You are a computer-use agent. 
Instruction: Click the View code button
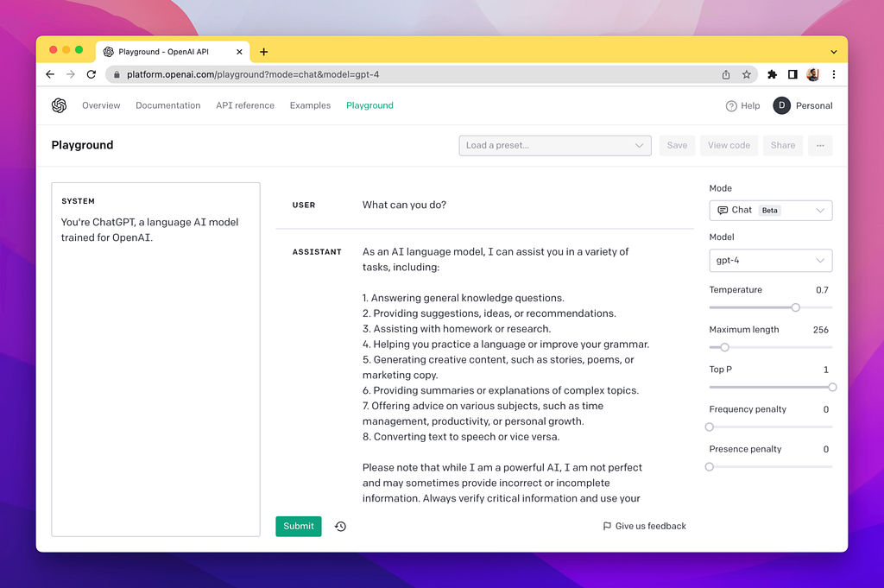(729, 145)
